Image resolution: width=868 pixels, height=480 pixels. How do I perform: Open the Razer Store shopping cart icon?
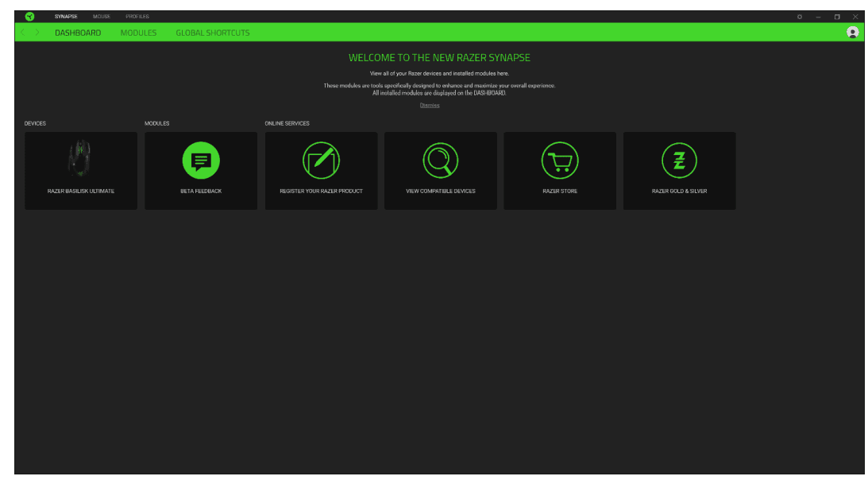click(x=560, y=159)
